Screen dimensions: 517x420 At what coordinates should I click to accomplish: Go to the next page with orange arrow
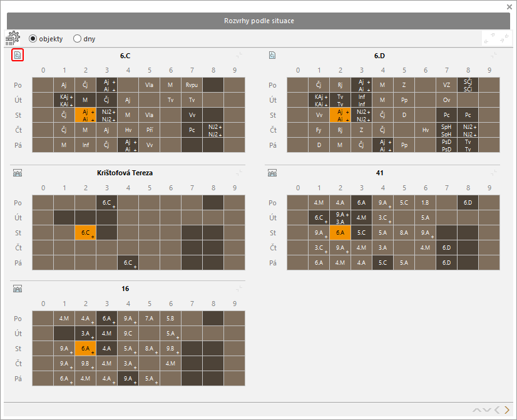pyautogui.click(x=507, y=410)
